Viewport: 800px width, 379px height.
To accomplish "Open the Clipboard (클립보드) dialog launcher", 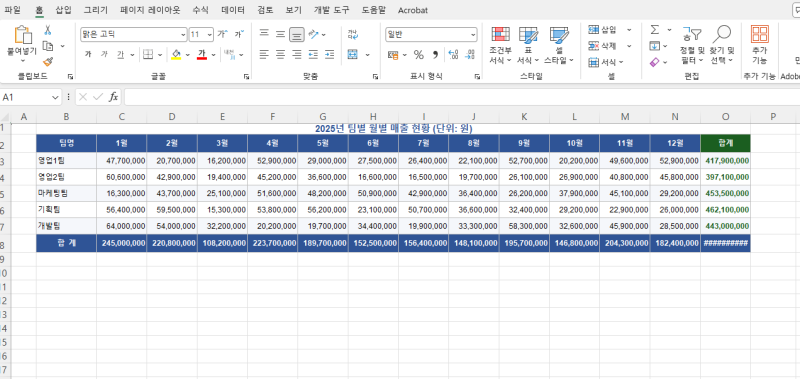I will click(70, 77).
